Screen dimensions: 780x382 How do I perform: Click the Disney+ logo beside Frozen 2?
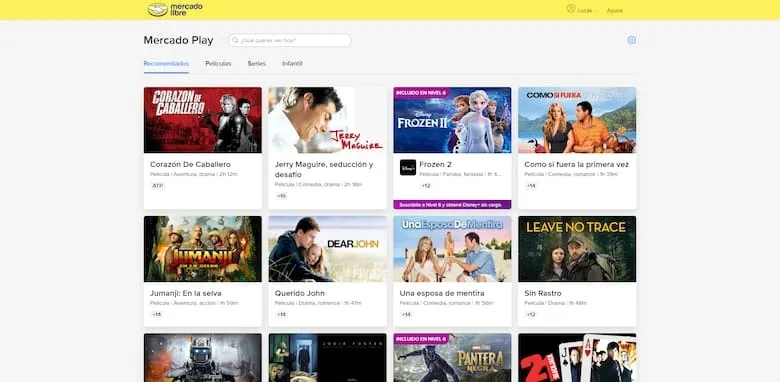(407, 168)
